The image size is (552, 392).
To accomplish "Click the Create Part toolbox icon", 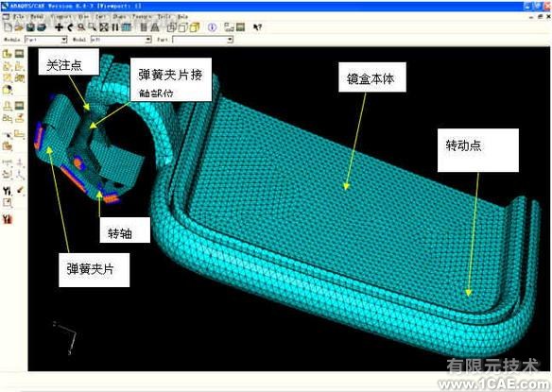I will [x=8, y=54].
